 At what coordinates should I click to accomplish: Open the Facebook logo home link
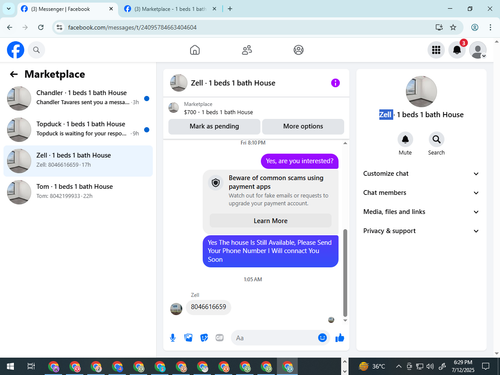(x=15, y=50)
